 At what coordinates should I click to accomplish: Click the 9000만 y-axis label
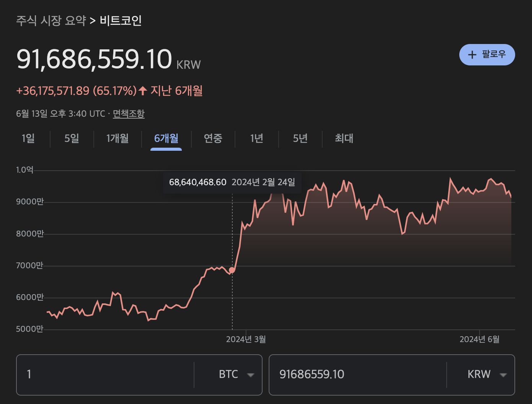click(30, 202)
